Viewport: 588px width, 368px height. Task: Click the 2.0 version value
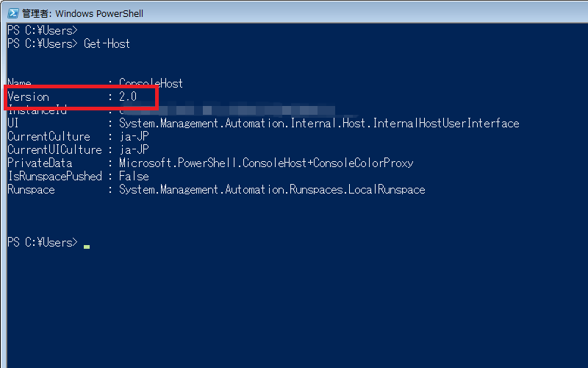pyautogui.click(x=128, y=97)
